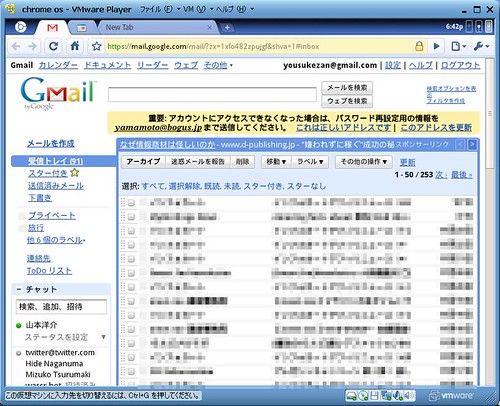Click メールを検索 button
Image resolution: width=500 pixels, height=406 pixels.
pyautogui.click(x=347, y=88)
